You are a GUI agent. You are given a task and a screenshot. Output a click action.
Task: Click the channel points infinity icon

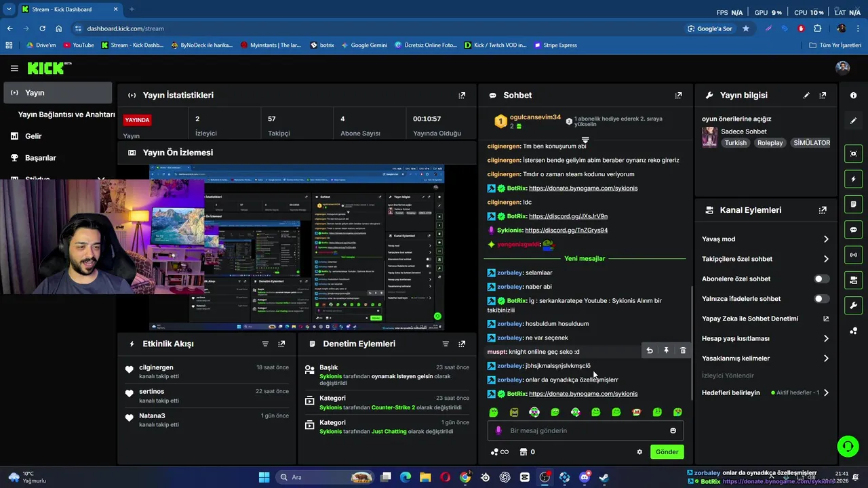pos(499,452)
